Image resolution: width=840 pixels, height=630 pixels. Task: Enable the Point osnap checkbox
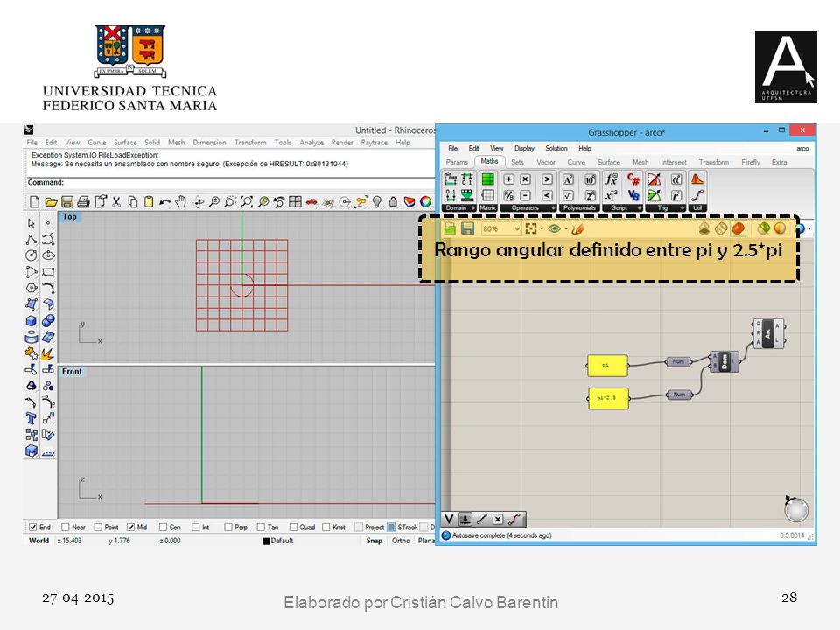(98, 527)
